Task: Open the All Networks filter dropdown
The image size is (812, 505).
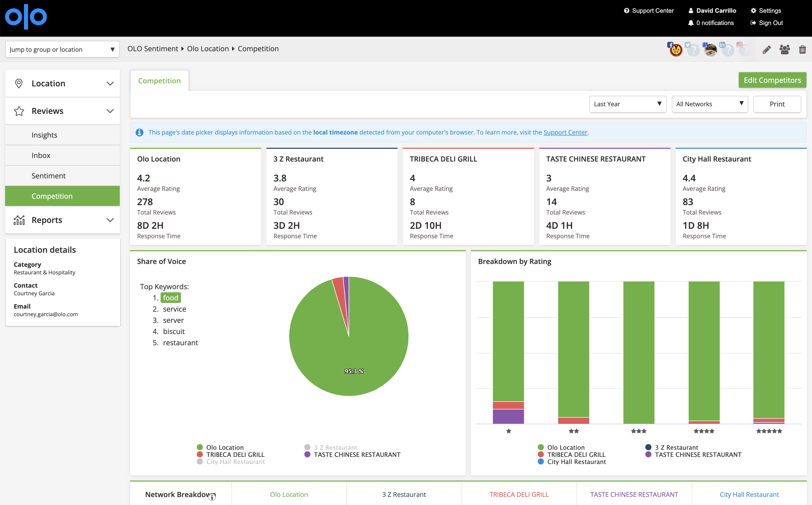Action: (710, 104)
